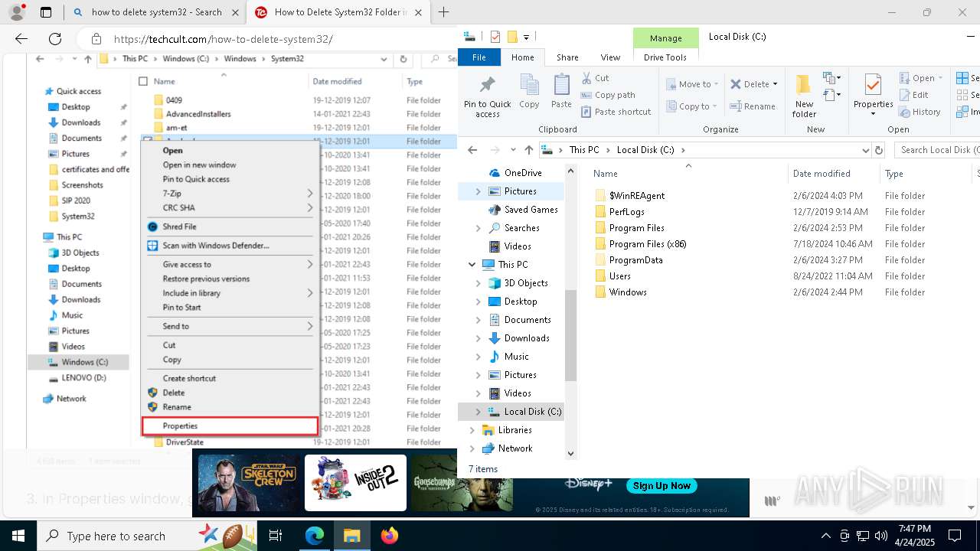This screenshot has height=551, width=980.
Task: Go up one folder level in Explorer
Action: pos(528,150)
